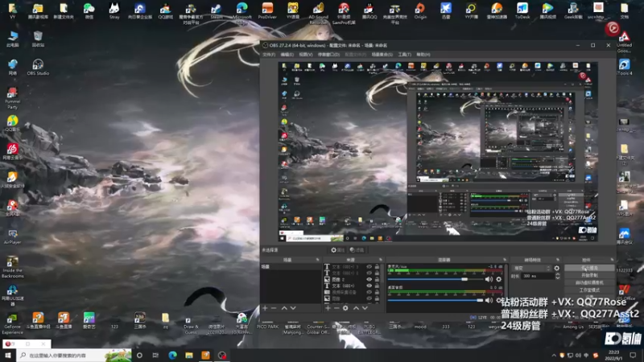
Task: Pop out the Scenes dock panel
Action: [x=317, y=260]
